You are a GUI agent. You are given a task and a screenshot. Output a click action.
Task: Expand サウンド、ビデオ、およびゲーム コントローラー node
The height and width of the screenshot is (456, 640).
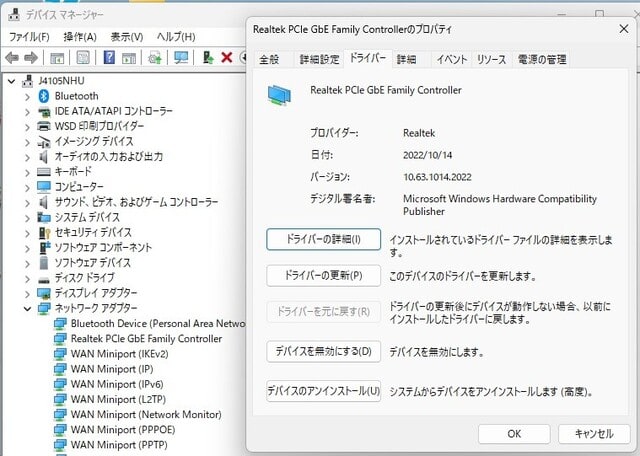pyautogui.click(x=27, y=202)
